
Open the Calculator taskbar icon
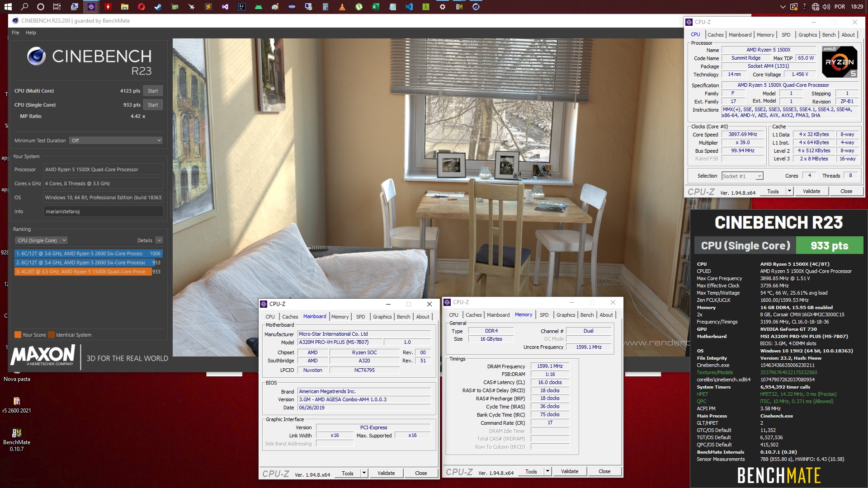tap(325, 7)
